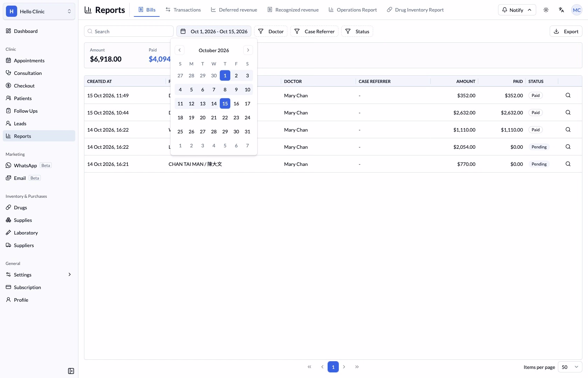Go to next month in calendar

pos(248,50)
